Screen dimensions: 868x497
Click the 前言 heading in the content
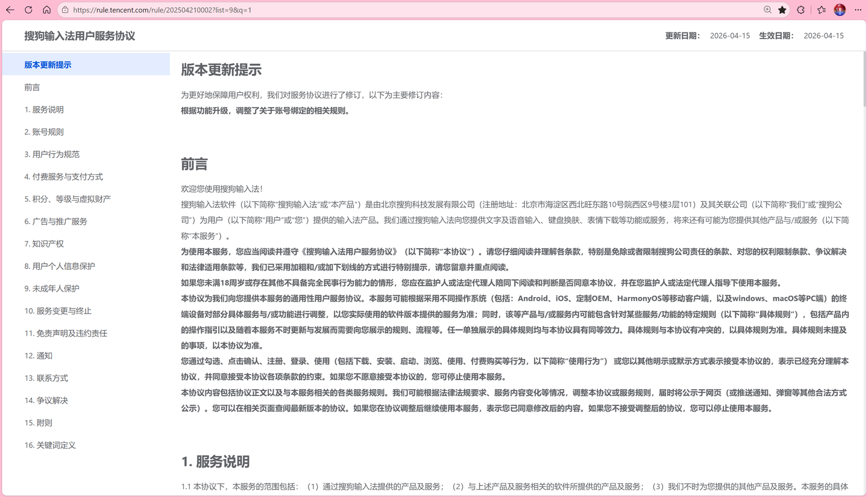point(194,164)
